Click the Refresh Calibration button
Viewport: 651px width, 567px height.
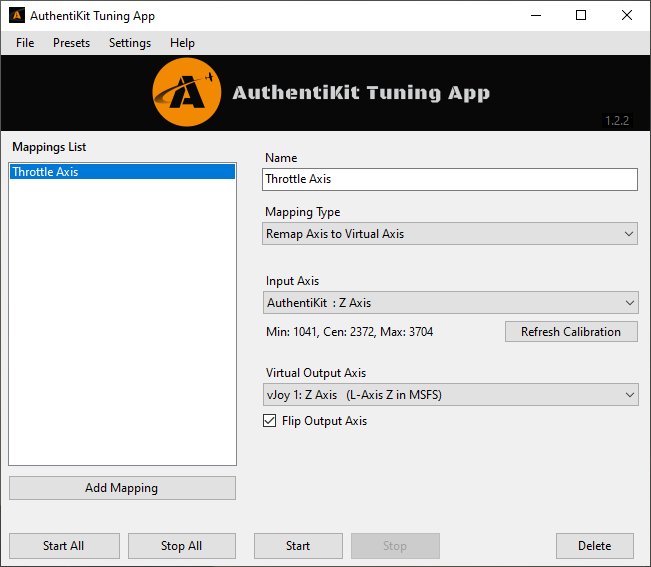571,332
